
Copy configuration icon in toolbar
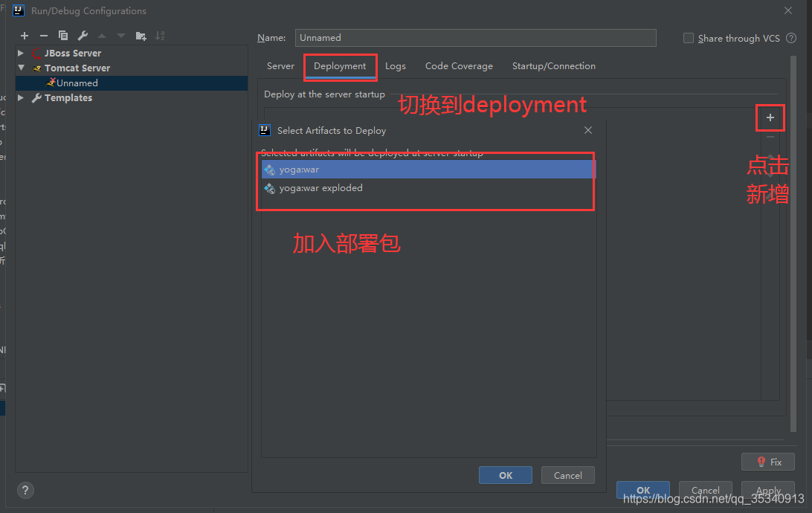pos(63,36)
